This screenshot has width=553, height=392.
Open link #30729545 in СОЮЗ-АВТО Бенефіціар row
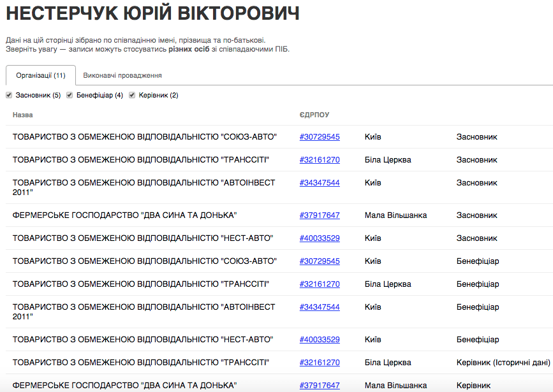click(x=320, y=261)
